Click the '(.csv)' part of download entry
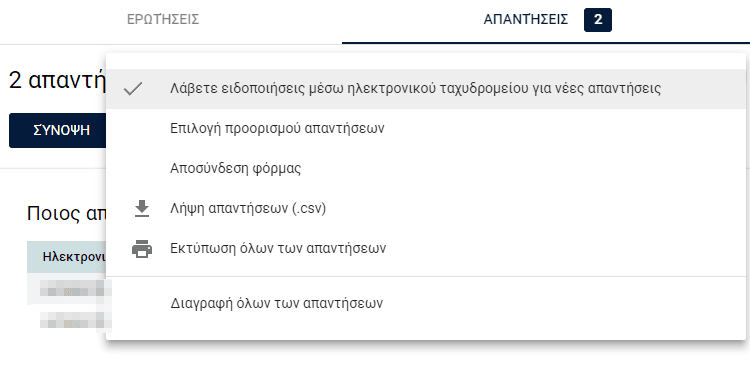 (309, 208)
